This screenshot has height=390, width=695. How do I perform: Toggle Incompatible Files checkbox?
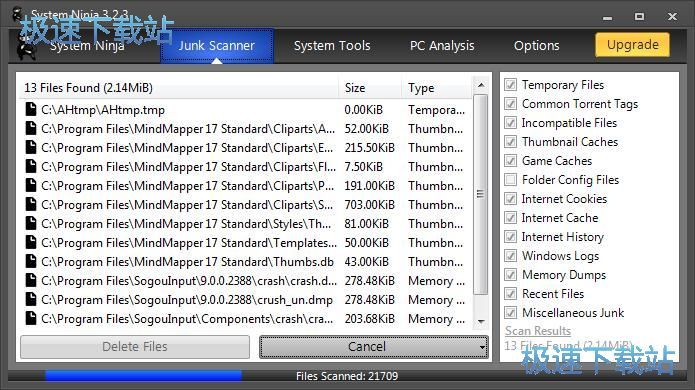(x=511, y=123)
